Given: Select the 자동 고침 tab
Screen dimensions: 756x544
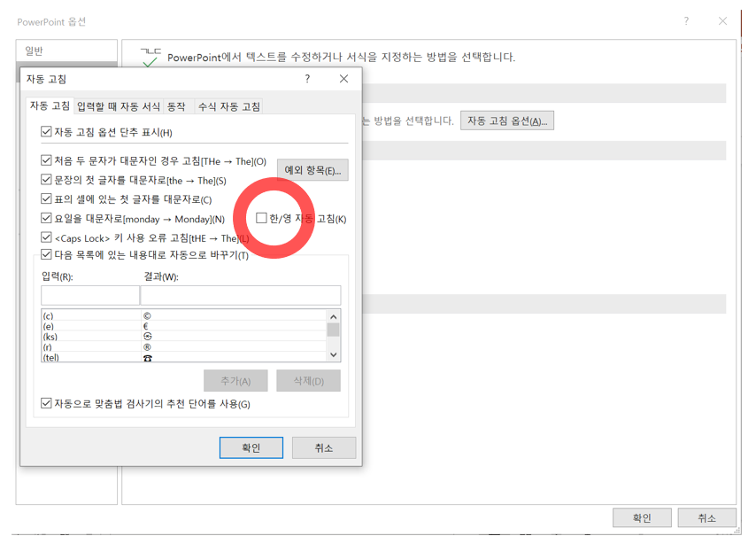Looking at the screenshot, I should coord(50,105).
